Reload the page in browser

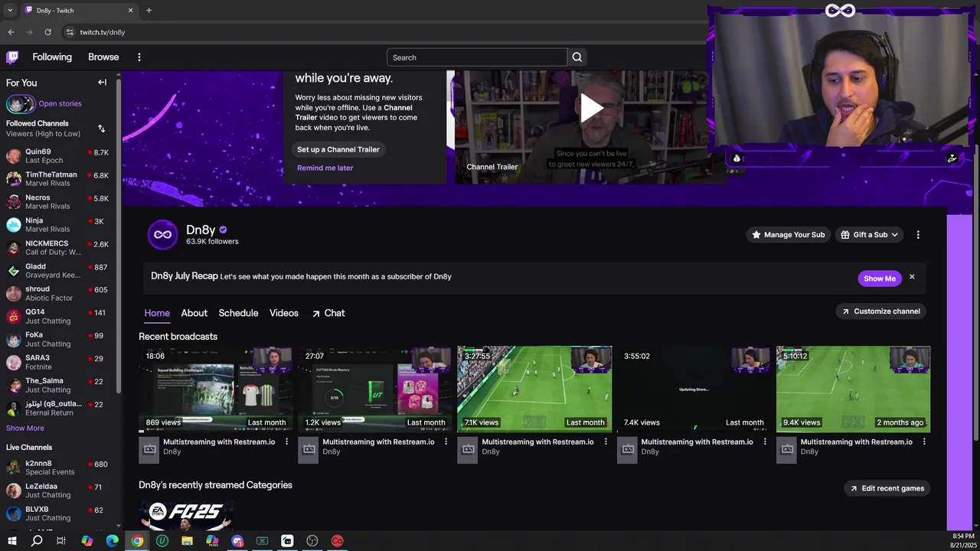(x=47, y=32)
